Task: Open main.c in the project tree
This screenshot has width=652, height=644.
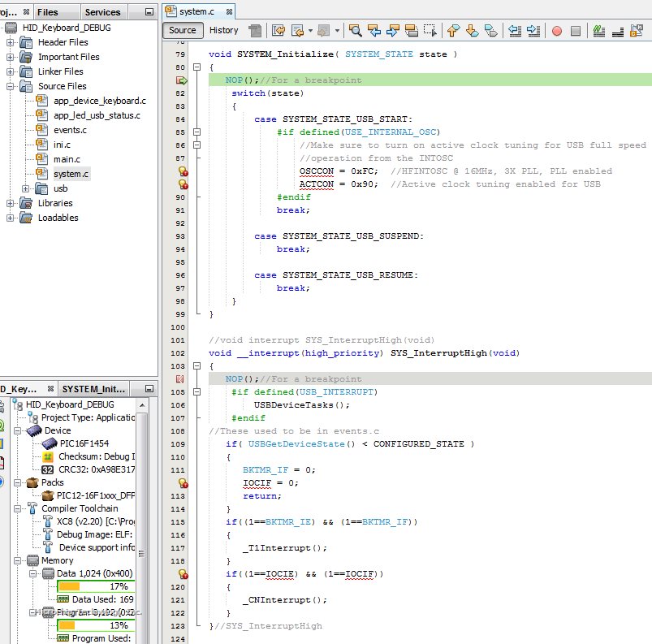Action: pyautogui.click(x=67, y=159)
